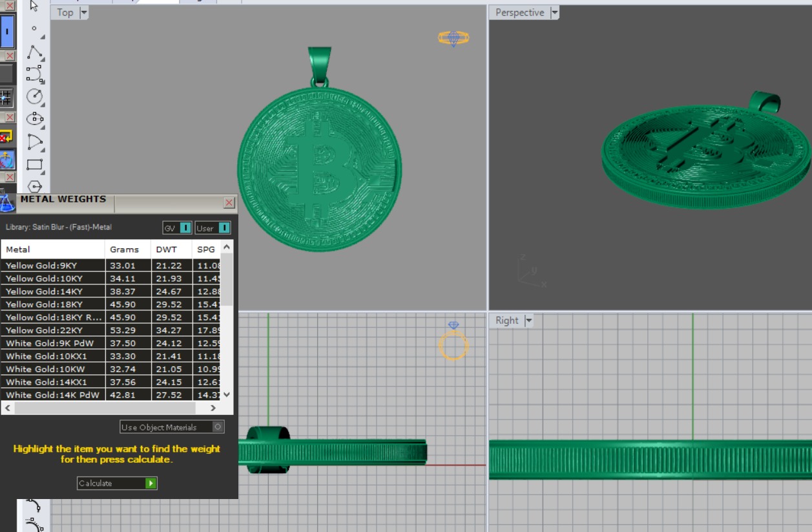This screenshot has height=532, width=812.
Task: Select the White Gold:14K PdW row
Action: point(110,395)
